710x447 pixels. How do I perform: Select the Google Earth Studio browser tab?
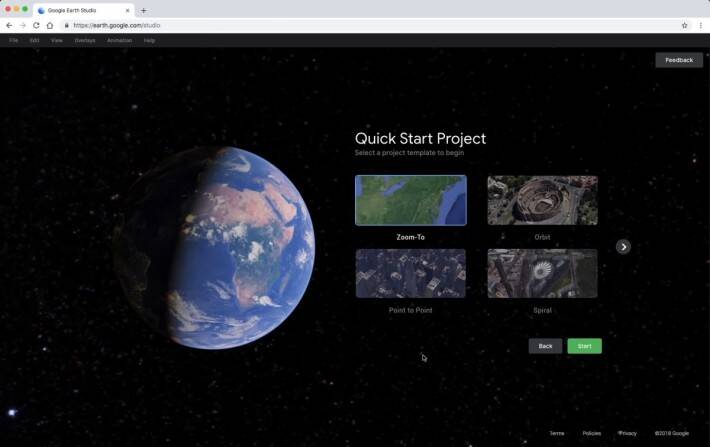[83, 10]
